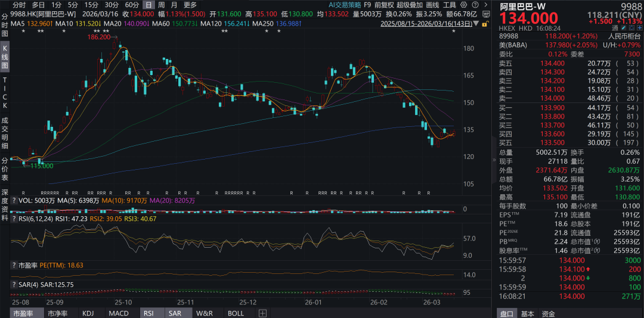644x318 pixels.
Task: Open AI交易策略 link
Action: click(x=345, y=5)
